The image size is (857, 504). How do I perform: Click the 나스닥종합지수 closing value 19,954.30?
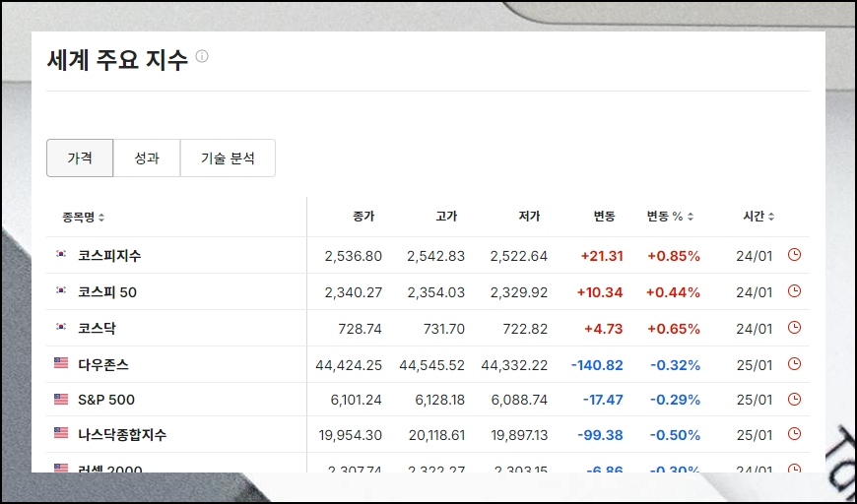pyautogui.click(x=351, y=435)
